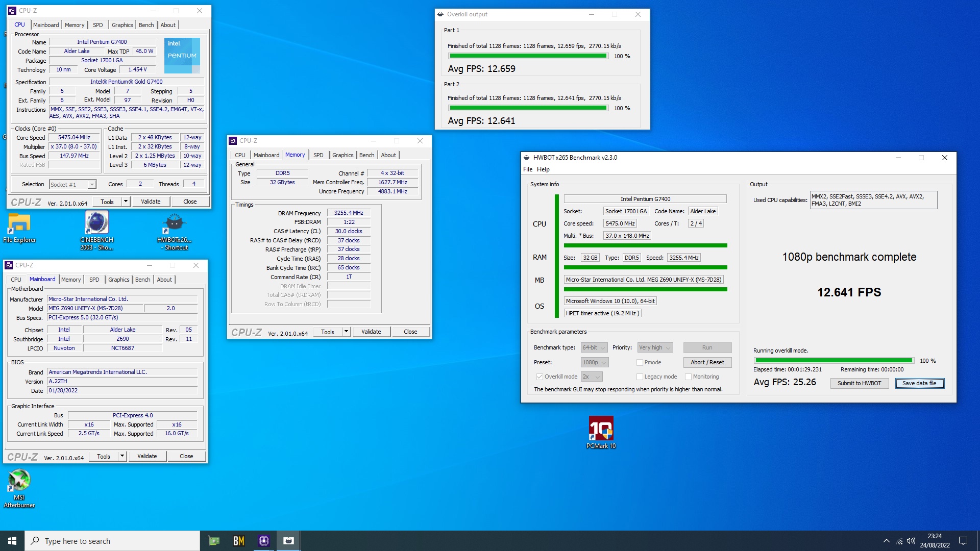Open the Priority Very high dropdown
Screen dimensions: 980x551
point(655,347)
